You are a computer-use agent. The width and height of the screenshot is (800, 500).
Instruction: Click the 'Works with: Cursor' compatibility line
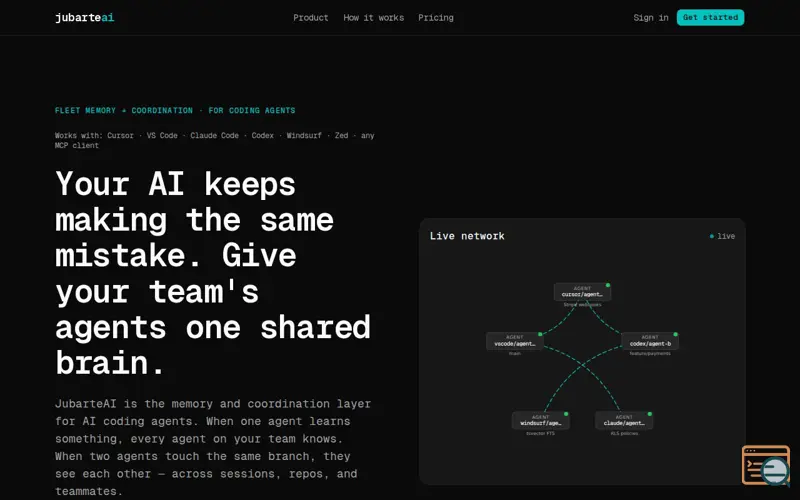(x=215, y=140)
